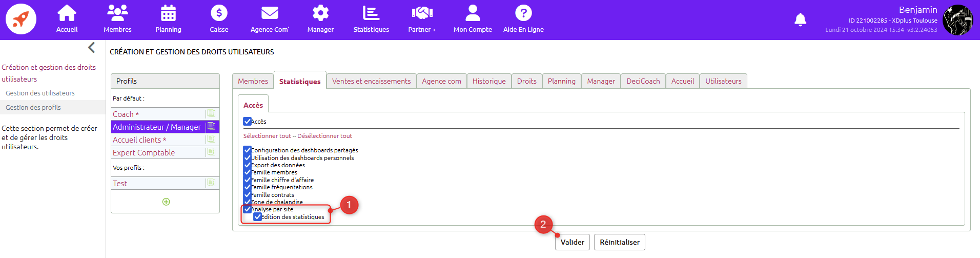Open the Agence Com' envelope icon

[270, 13]
